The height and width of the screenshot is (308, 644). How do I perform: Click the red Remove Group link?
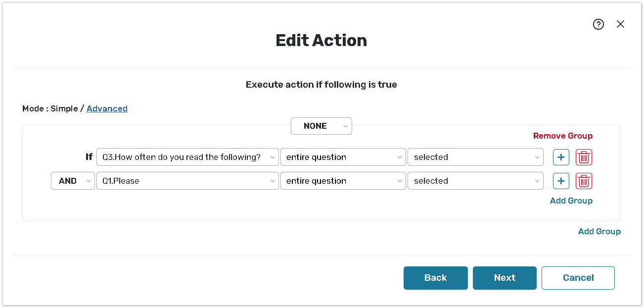pyautogui.click(x=562, y=136)
